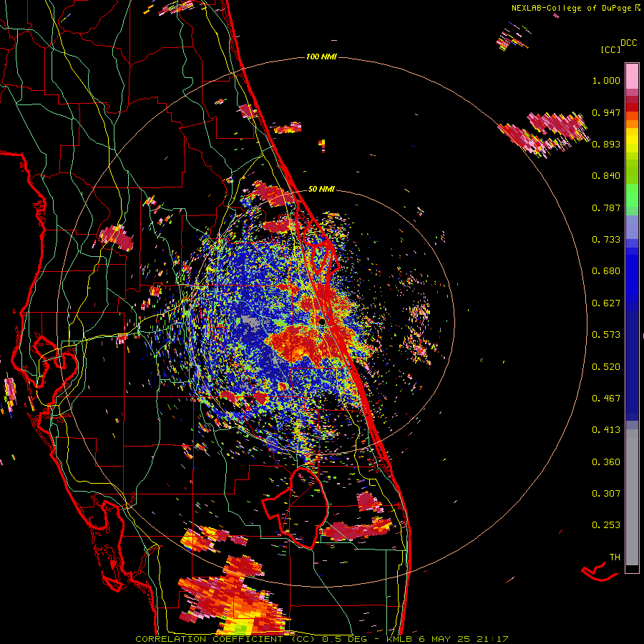Click the bright green segment of the color bar
Image resolution: width=644 pixels, height=644 pixels.
[x=632, y=195]
